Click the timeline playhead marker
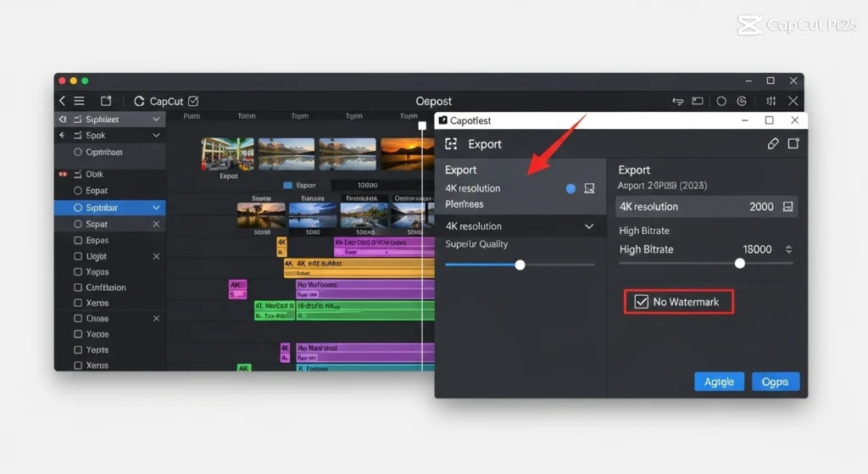868x474 pixels. click(x=422, y=125)
